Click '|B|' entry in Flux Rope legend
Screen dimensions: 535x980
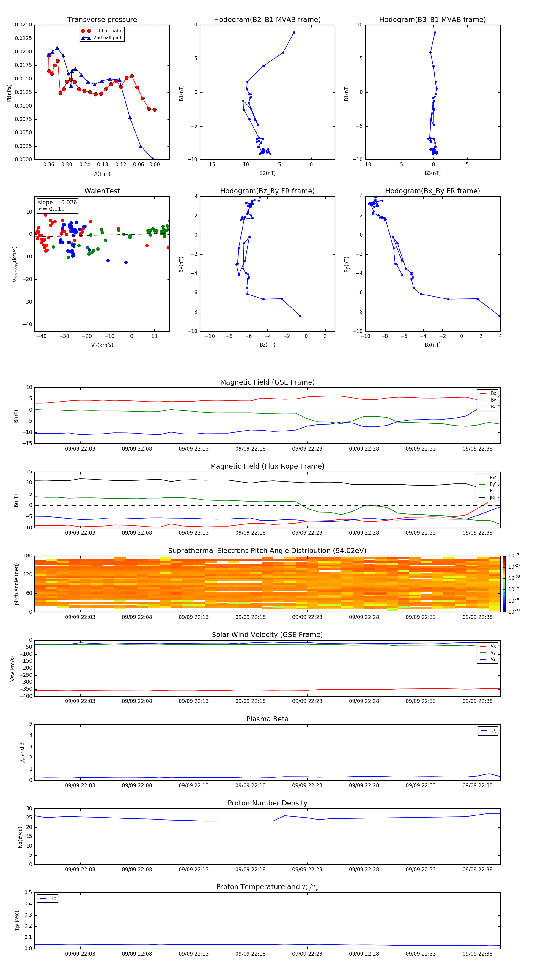pos(487,498)
